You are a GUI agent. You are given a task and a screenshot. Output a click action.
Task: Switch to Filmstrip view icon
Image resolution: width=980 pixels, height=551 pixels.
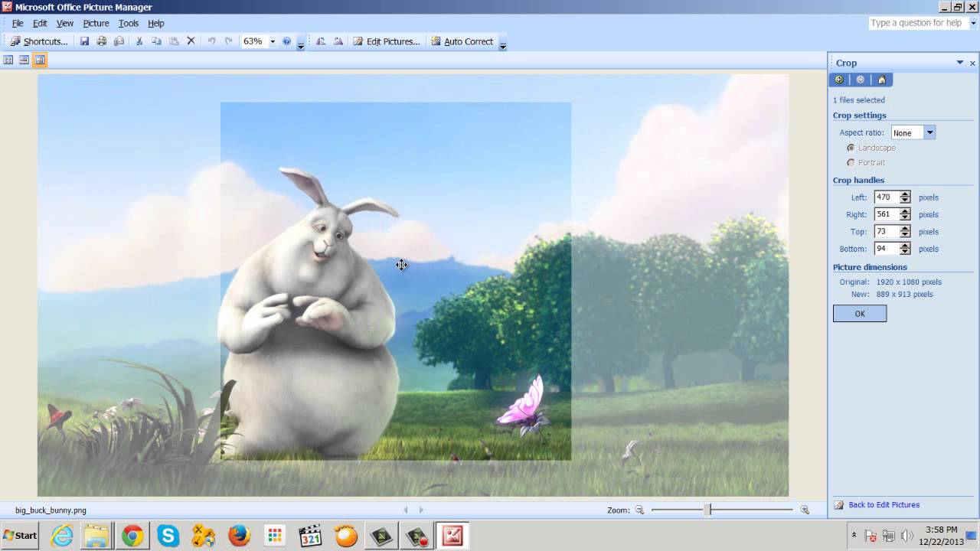(x=24, y=60)
